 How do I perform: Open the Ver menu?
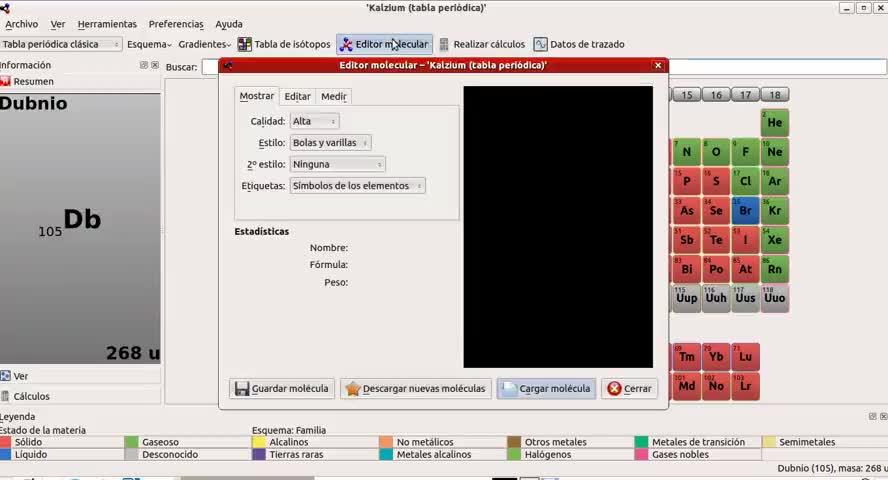(58, 24)
